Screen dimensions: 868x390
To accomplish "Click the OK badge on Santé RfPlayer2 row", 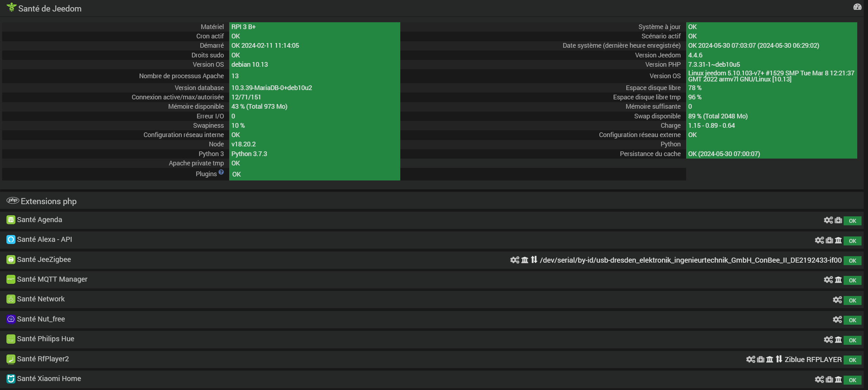I will [853, 360].
